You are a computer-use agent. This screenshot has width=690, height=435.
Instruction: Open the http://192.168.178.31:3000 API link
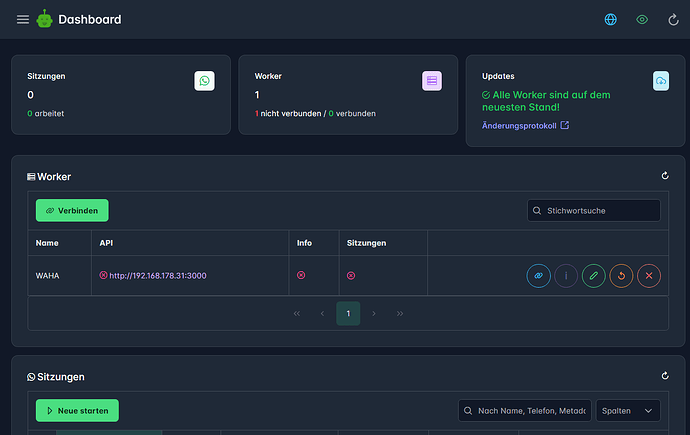[x=158, y=276]
